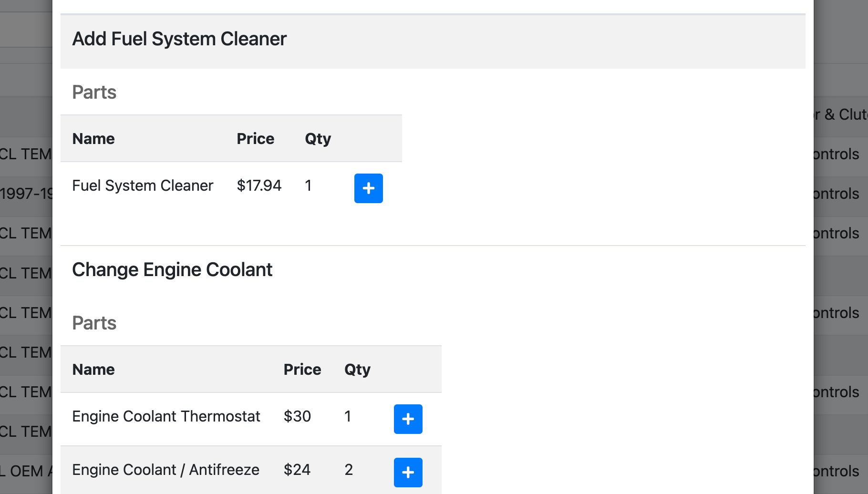Click the Parts label under Fuel System Cleaner
The image size is (868, 494).
94,92
